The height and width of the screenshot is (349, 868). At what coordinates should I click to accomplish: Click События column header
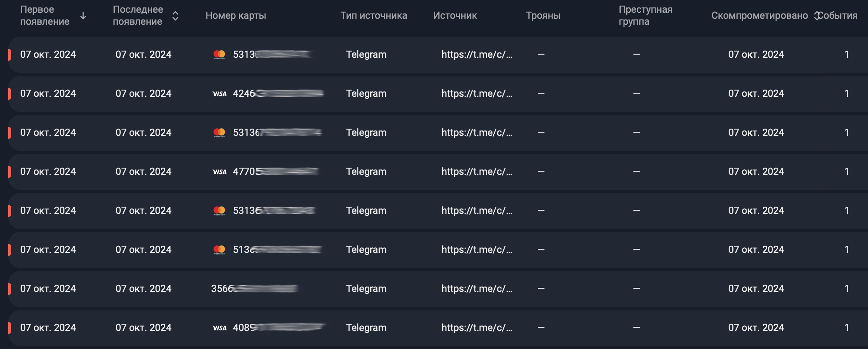pos(839,16)
